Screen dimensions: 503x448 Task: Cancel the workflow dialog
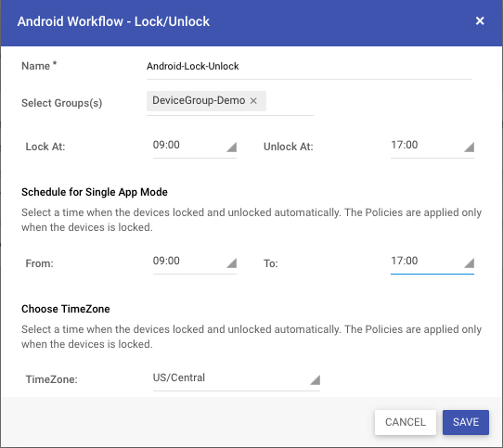click(406, 422)
